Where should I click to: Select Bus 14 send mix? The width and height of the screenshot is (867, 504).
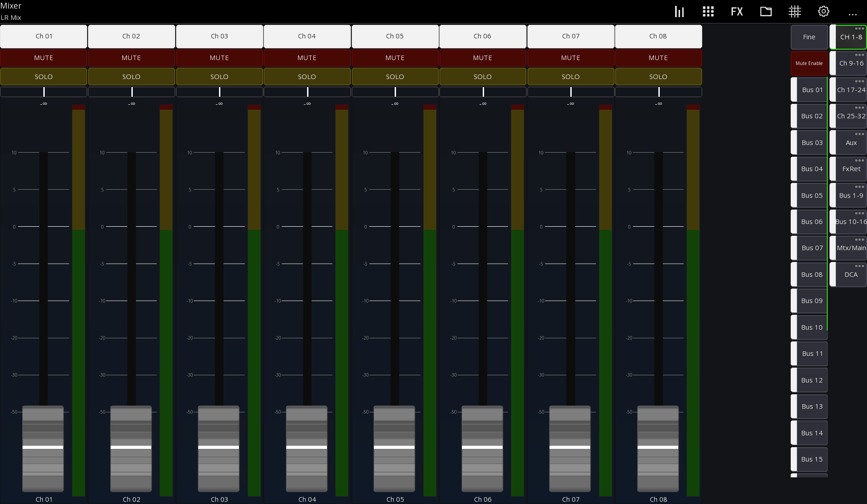(x=809, y=433)
